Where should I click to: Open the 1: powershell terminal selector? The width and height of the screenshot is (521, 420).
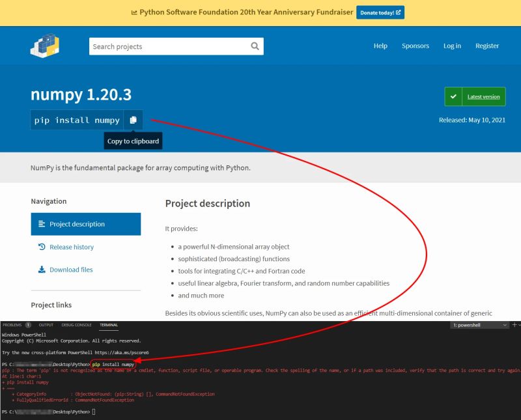tap(479, 324)
